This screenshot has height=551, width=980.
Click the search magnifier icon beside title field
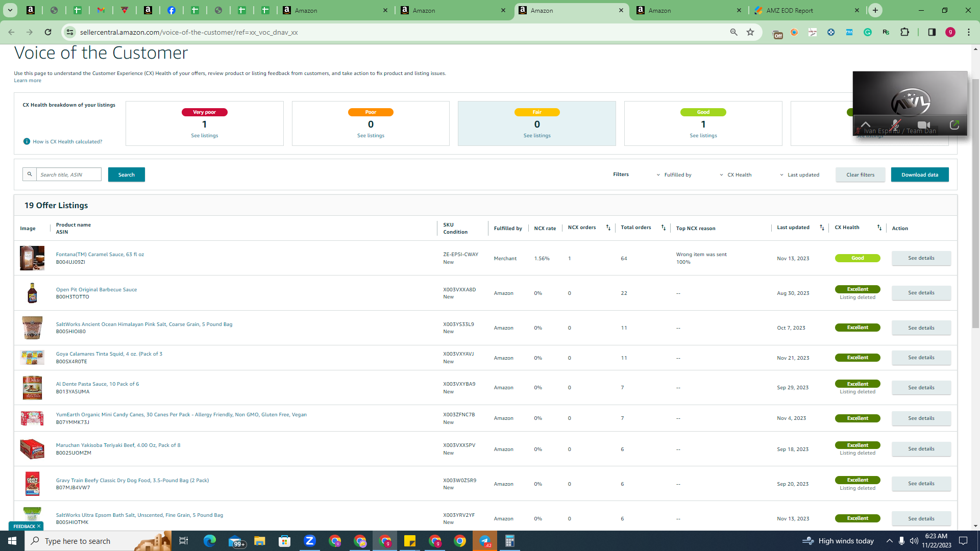(30, 174)
